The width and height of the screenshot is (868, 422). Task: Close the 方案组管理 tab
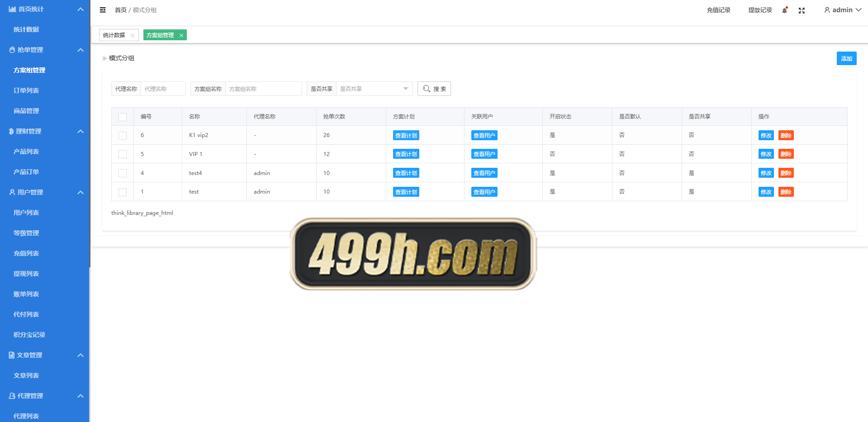181,35
